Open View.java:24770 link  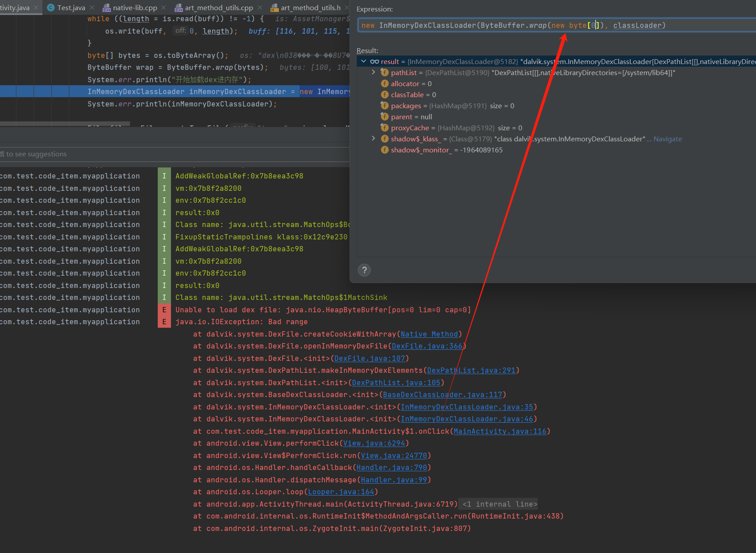(x=394, y=455)
